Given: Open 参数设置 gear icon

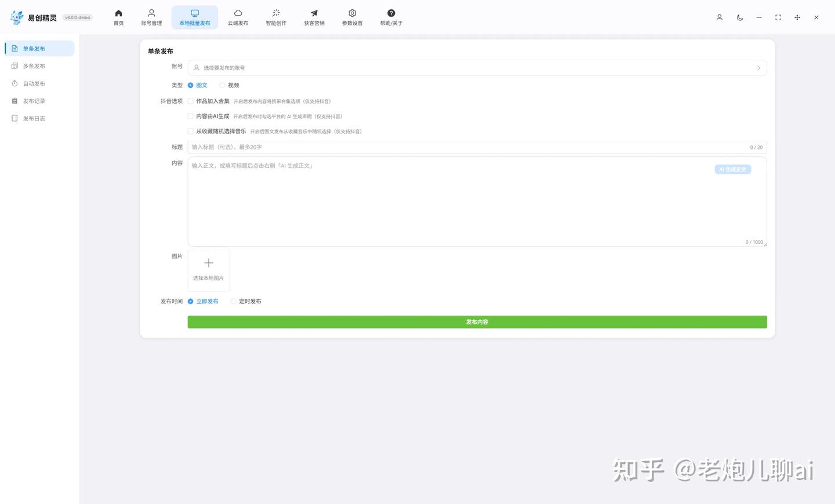Looking at the screenshot, I should (352, 13).
